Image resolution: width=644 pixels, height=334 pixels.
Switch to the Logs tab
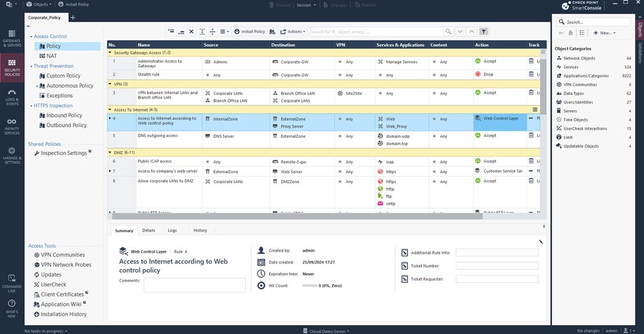pyautogui.click(x=172, y=230)
